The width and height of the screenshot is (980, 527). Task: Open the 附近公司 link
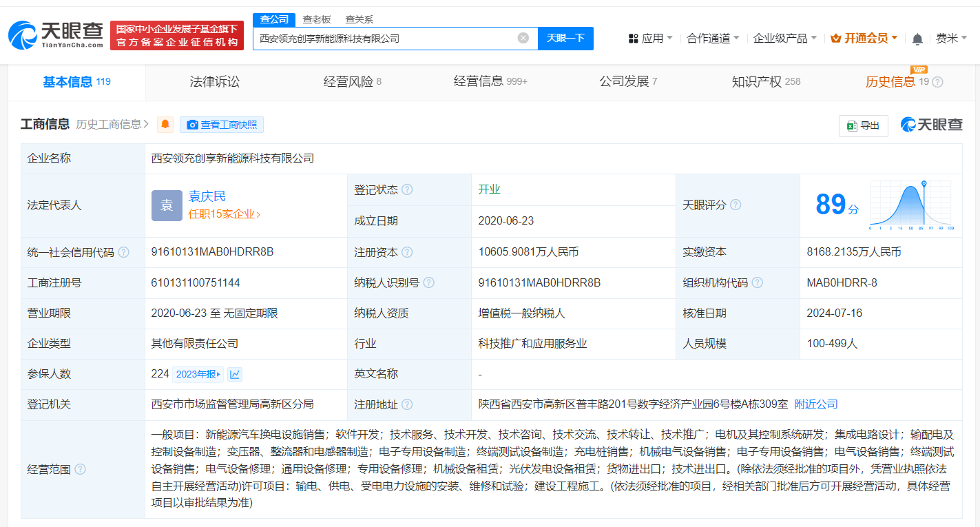(x=815, y=404)
